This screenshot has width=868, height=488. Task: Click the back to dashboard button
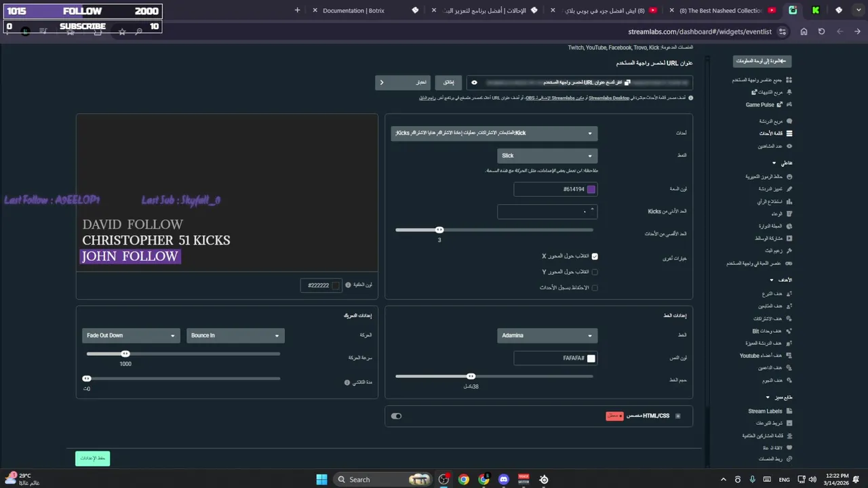pos(762,61)
